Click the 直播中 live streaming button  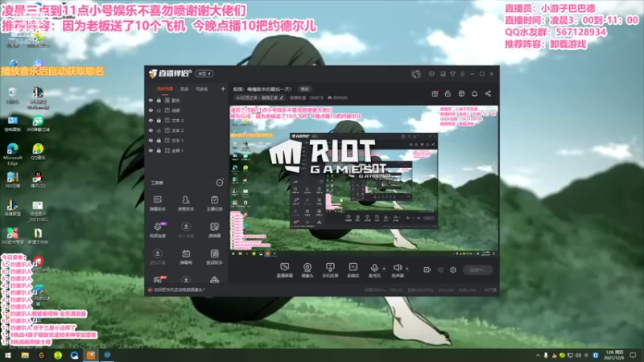(x=477, y=269)
